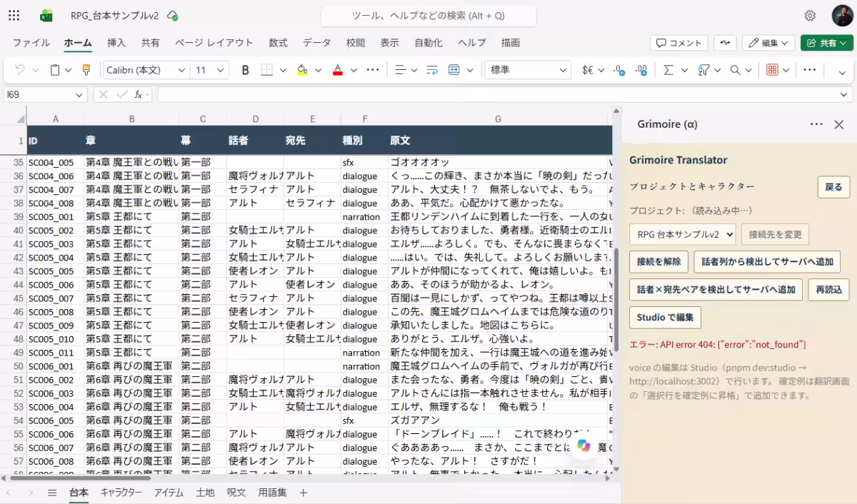Add a new sheet

click(x=303, y=493)
